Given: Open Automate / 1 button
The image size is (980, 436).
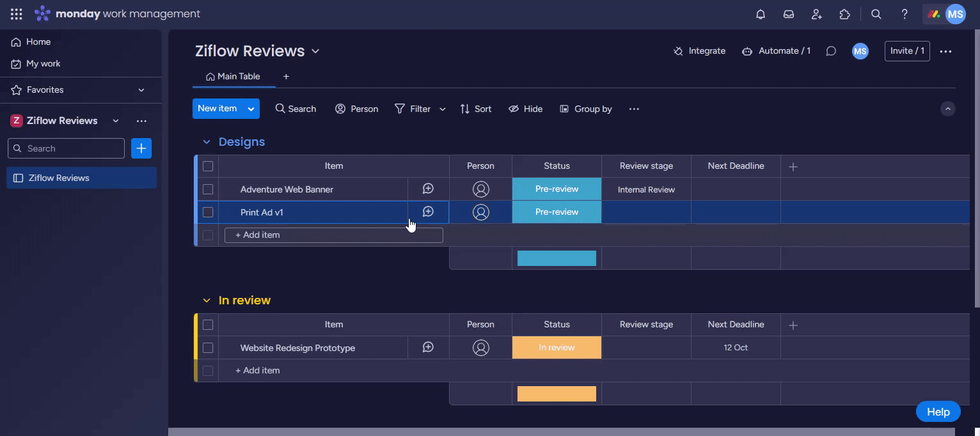Looking at the screenshot, I should click(x=776, y=51).
